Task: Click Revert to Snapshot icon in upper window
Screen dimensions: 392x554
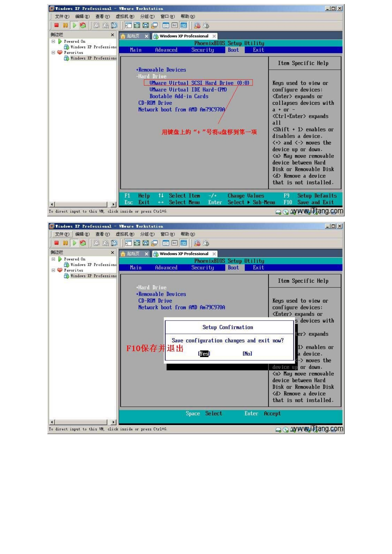Action: pos(105,25)
